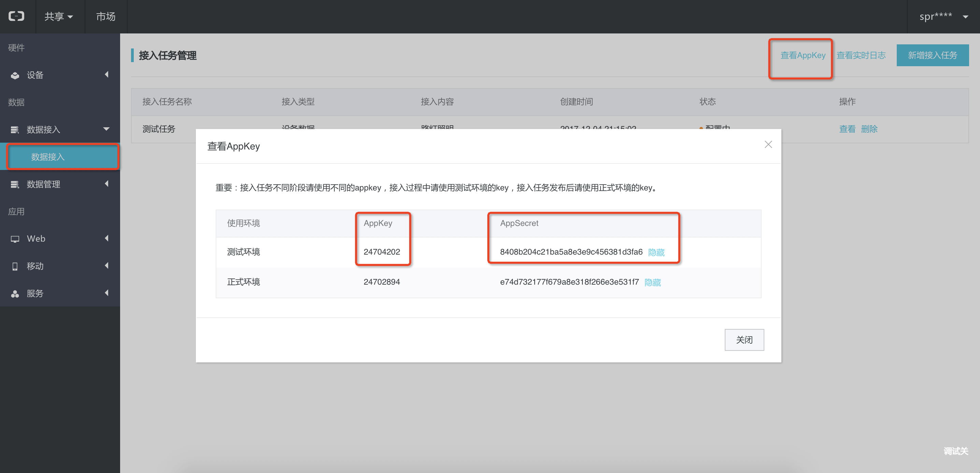This screenshot has width=980, height=473.
Task: Open the 查看AppKey link
Action: coord(803,55)
